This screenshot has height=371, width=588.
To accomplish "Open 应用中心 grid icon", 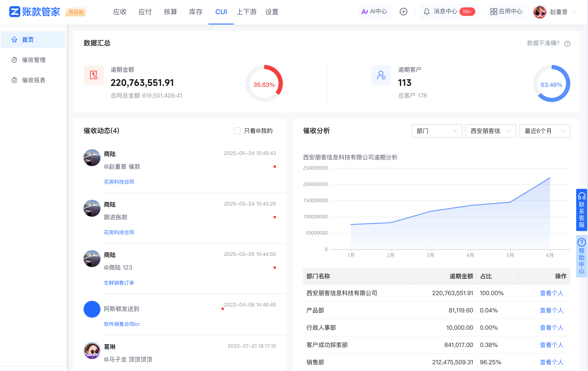I will (x=493, y=12).
